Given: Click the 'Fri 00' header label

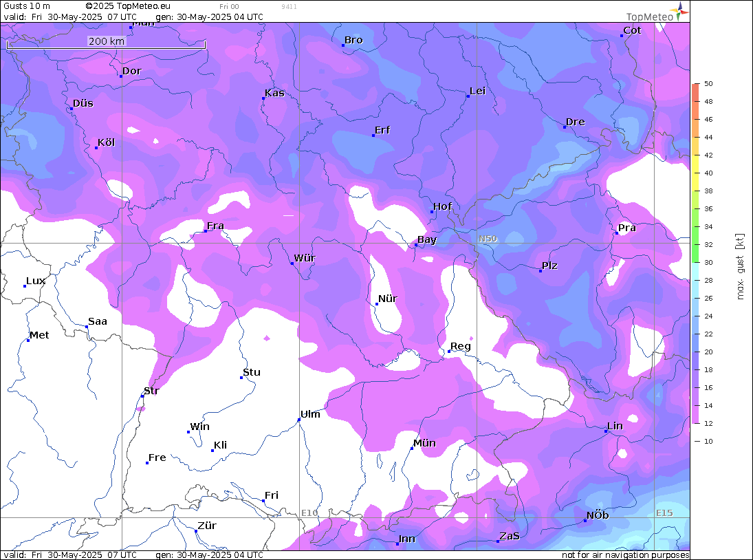Looking at the screenshot, I should pyautogui.click(x=229, y=7).
